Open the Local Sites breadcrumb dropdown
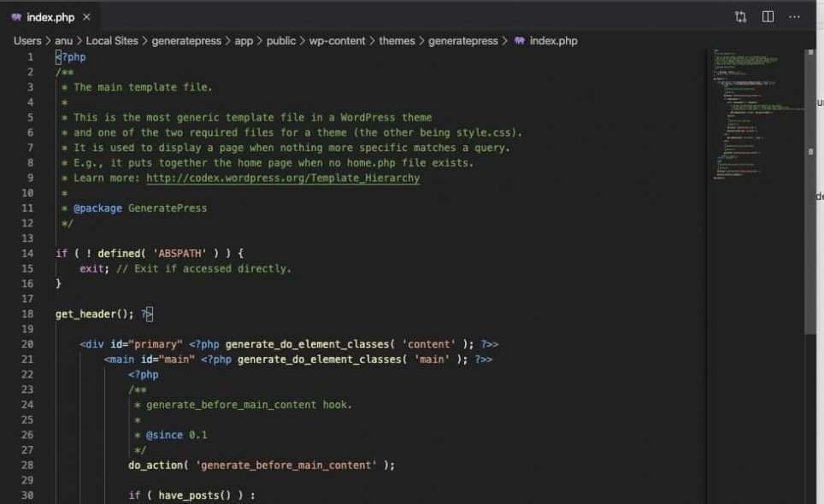The height and width of the screenshot is (504, 824). pyautogui.click(x=112, y=40)
